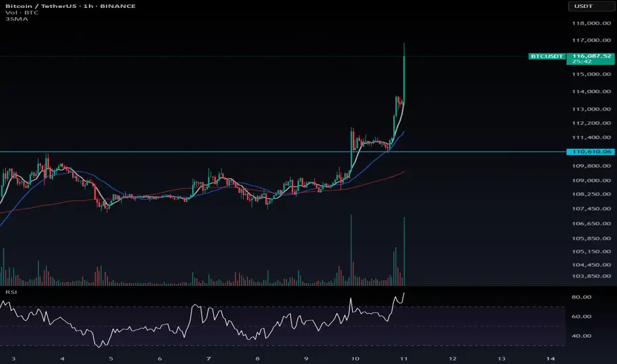Click the 107,450.00 price axis label
The width and height of the screenshot is (617, 364).
591,208
